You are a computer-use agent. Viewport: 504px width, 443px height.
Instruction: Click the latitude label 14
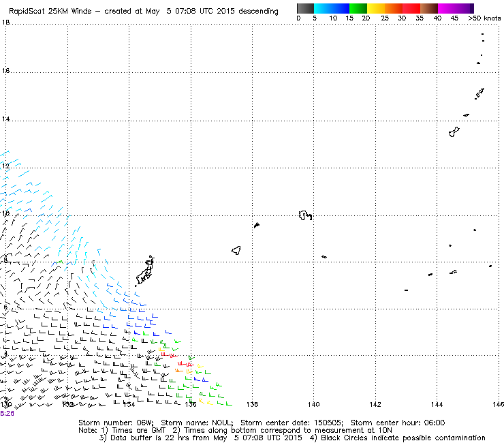click(5, 119)
